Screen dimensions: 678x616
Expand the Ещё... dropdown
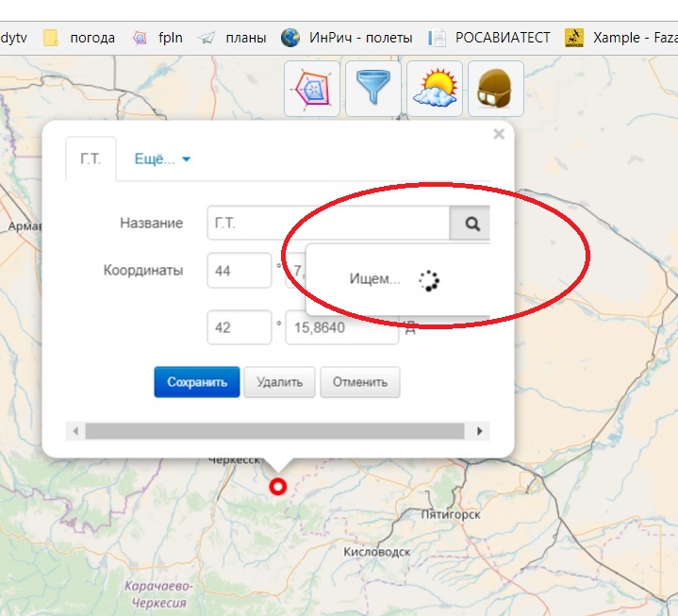pyautogui.click(x=162, y=159)
